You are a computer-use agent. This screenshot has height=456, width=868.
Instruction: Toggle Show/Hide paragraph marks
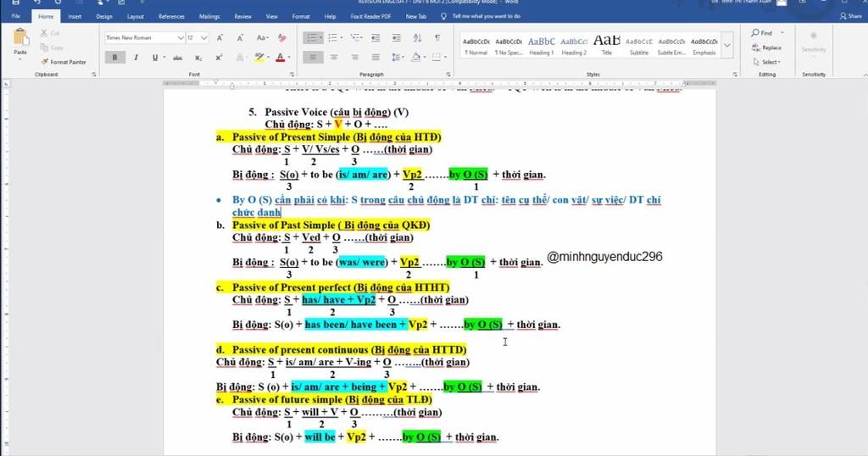pyautogui.click(x=438, y=37)
